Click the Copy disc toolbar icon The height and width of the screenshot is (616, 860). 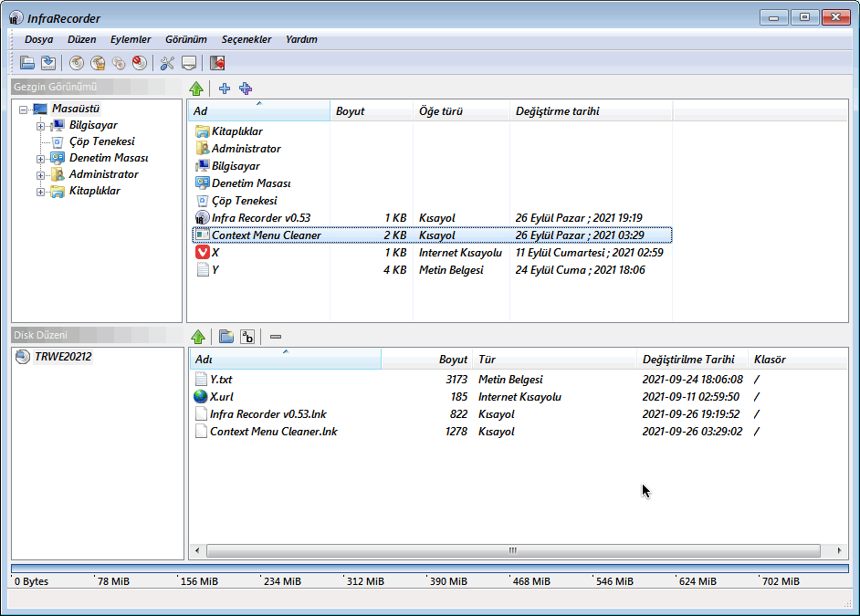(x=119, y=63)
